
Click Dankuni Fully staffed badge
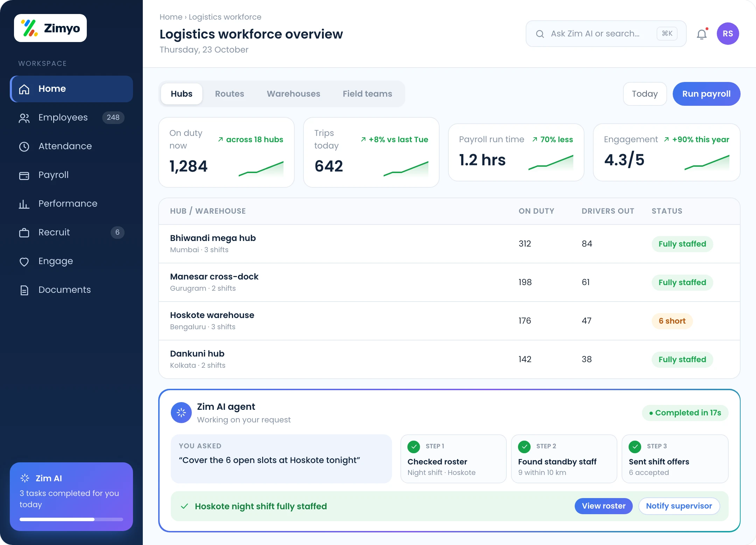(682, 359)
